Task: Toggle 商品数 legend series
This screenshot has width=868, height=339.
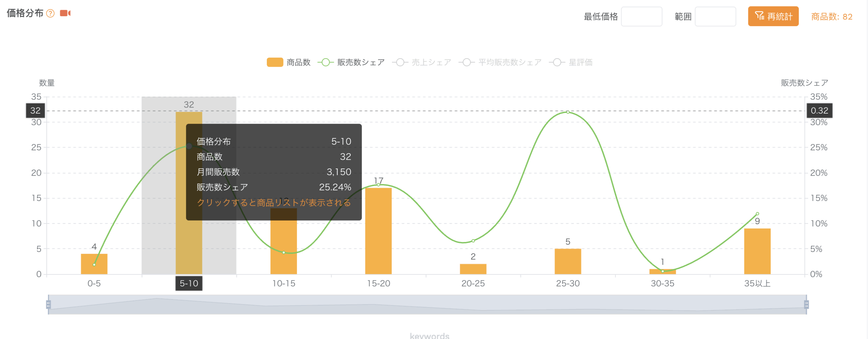Action: (289, 62)
